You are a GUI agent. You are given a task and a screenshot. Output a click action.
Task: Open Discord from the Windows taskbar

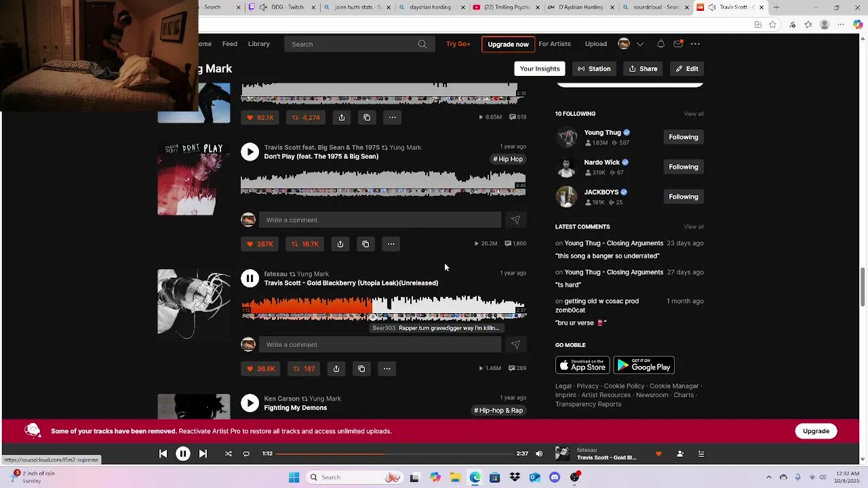(555, 477)
